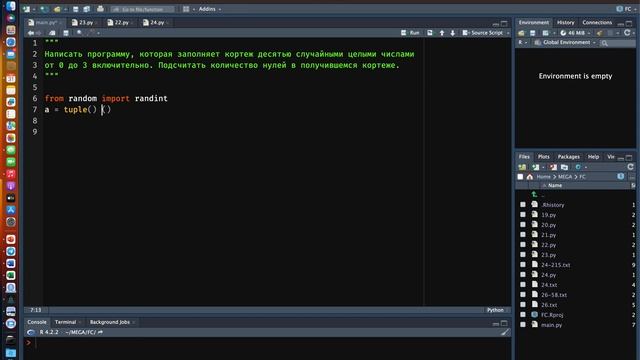Open the R language selector dropdown
Viewport: 640px width, 360px height.
(x=522, y=42)
